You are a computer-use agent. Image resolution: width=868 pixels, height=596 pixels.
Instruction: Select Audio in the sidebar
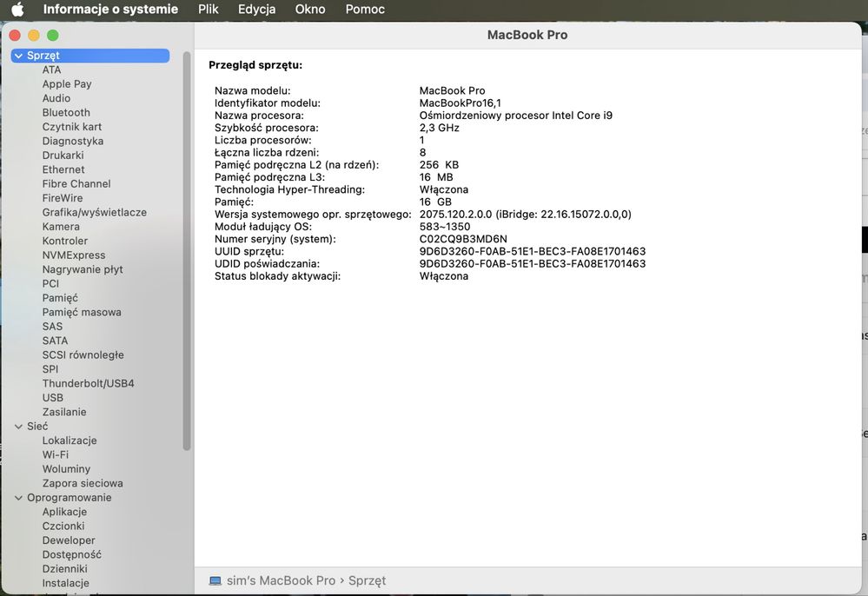pos(56,98)
